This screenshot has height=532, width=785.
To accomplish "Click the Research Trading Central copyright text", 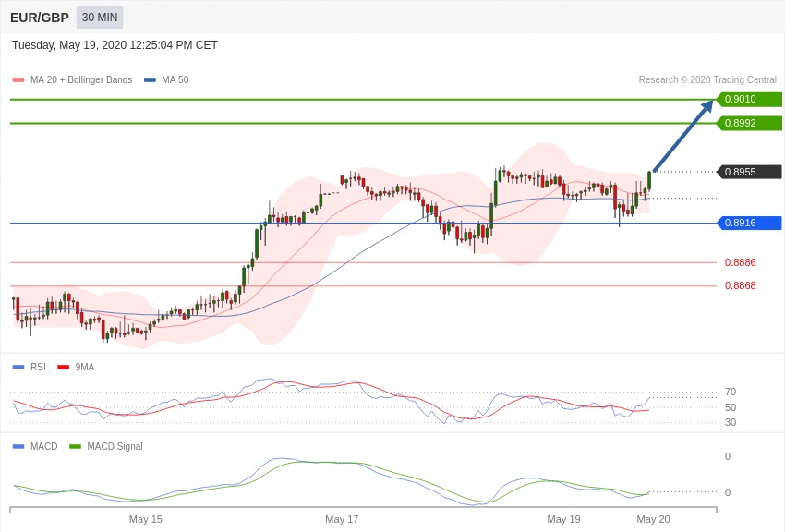I will point(707,80).
